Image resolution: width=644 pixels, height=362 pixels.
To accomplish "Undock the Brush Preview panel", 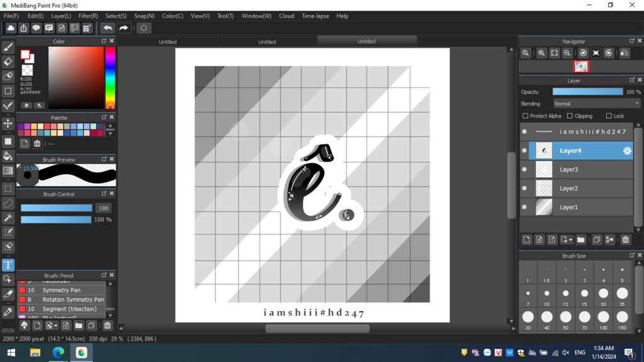I will 104,159.
